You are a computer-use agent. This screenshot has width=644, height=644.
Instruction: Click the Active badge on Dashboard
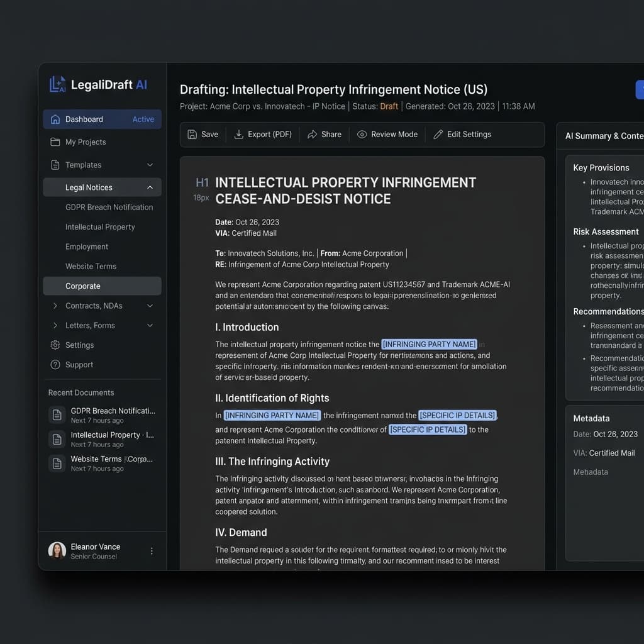click(143, 119)
